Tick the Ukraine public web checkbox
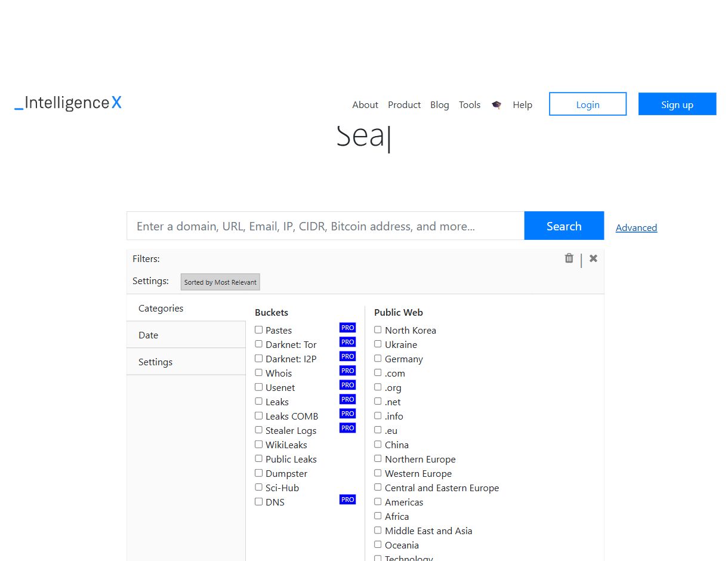This screenshot has height=561, width=728. pyautogui.click(x=378, y=344)
